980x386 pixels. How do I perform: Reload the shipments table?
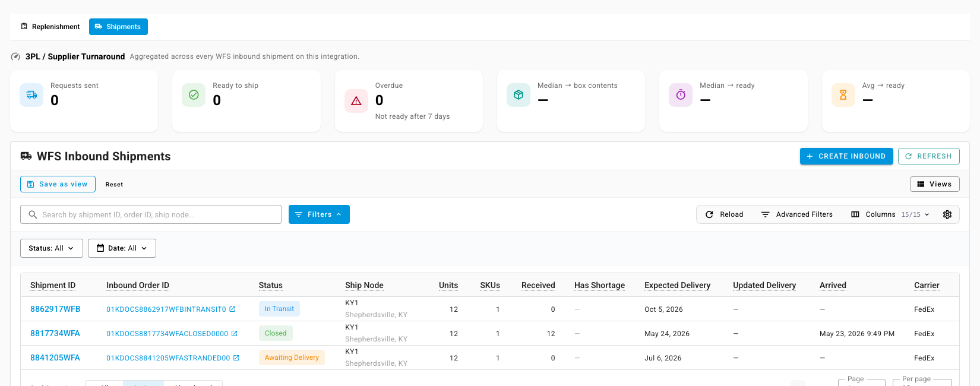(725, 214)
